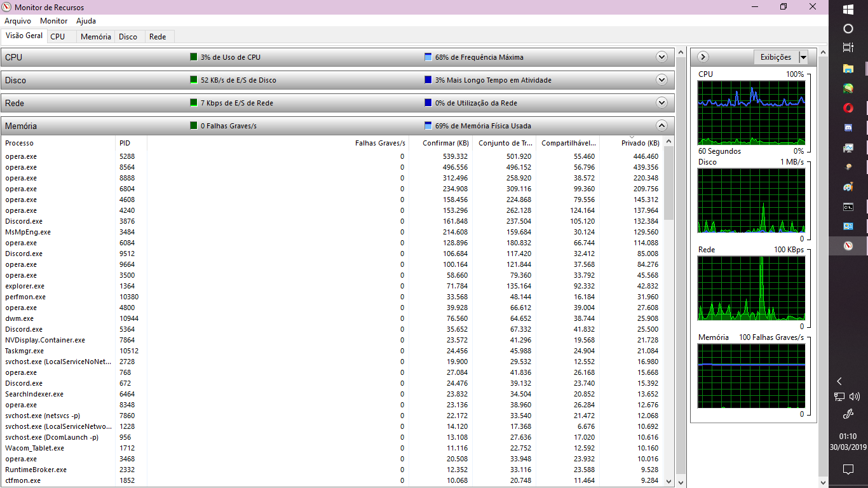The image size is (868, 488).
Task: Click the volume speaker tray icon
Action: (855, 396)
